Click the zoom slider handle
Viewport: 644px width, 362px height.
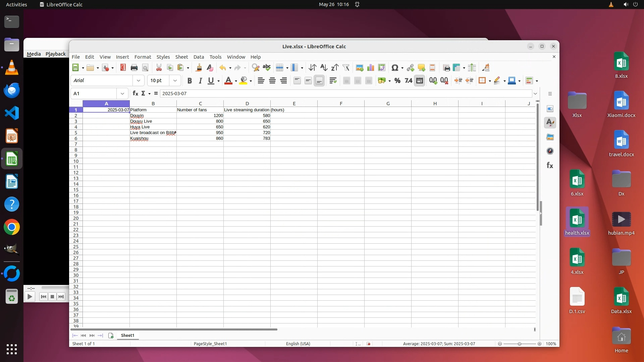(519, 344)
